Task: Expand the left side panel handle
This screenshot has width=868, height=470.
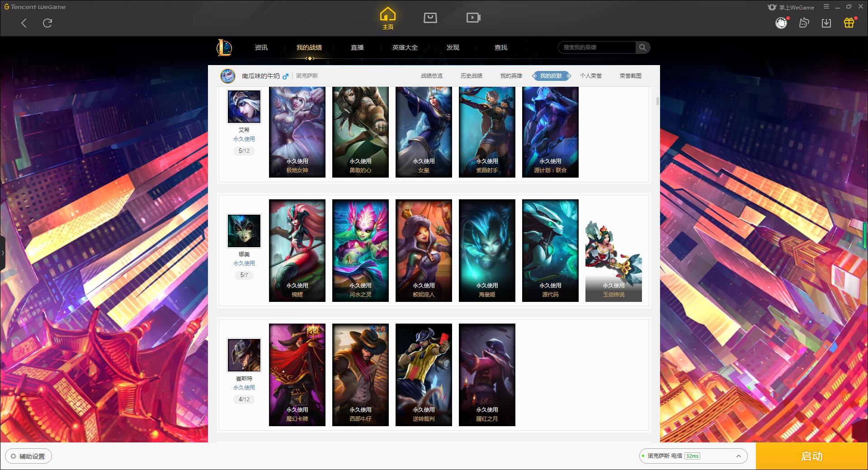Action: tap(3, 253)
